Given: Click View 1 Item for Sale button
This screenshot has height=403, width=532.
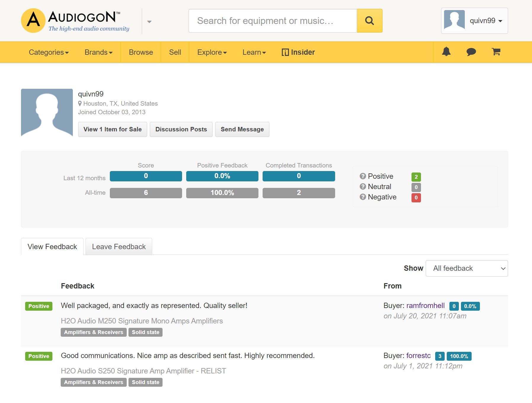Looking at the screenshot, I should coord(112,129).
